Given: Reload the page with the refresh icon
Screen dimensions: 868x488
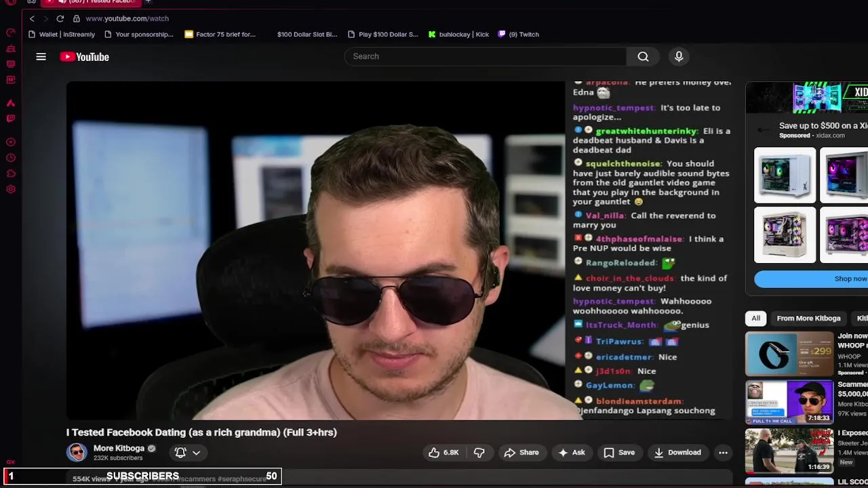Looking at the screenshot, I should (x=60, y=18).
